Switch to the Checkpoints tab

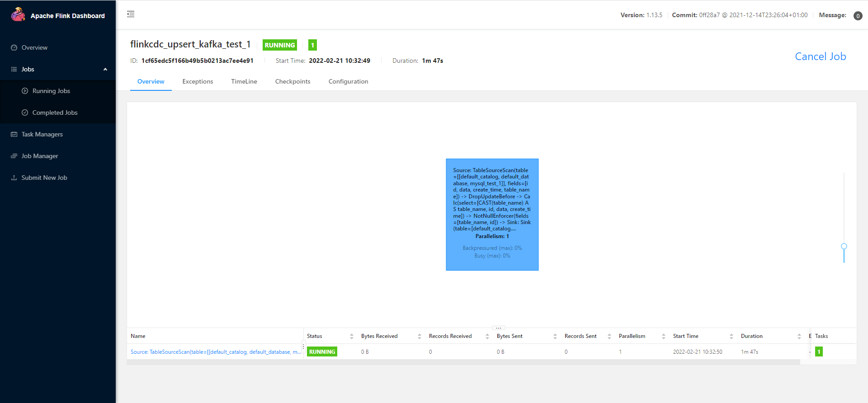click(292, 81)
